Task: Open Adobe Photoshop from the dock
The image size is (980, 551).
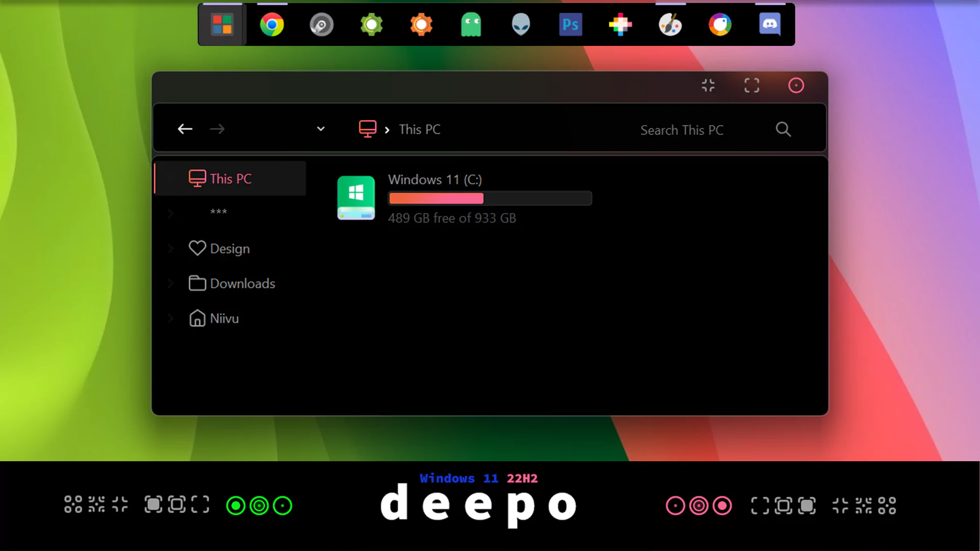Action: (571, 24)
